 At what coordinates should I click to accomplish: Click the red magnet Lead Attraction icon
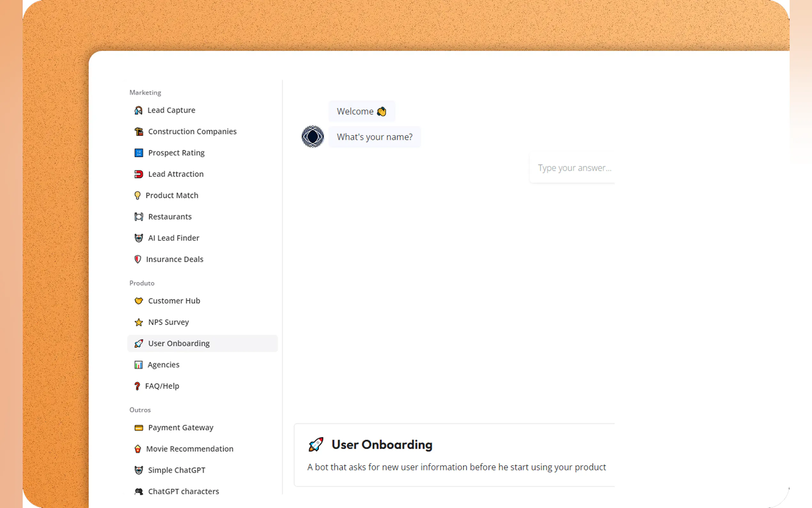pyautogui.click(x=139, y=174)
